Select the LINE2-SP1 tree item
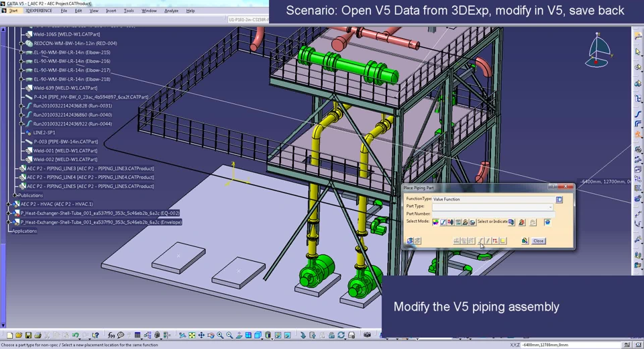This screenshot has width=644, height=349. point(44,132)
